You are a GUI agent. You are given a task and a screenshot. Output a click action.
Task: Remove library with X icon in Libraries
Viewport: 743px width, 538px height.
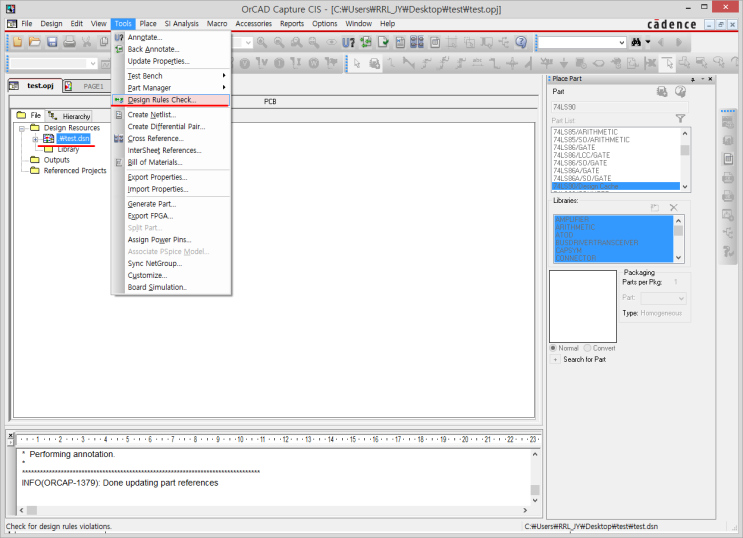[x=673, y=208]
